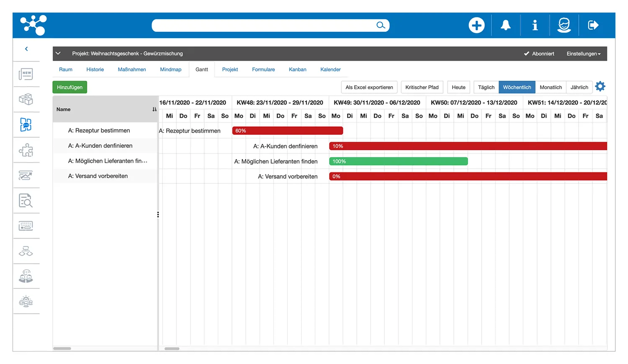Viewport: 628px width, 364px height.
Task: Open the user profile avatar icon
Action: click(564, 26)
